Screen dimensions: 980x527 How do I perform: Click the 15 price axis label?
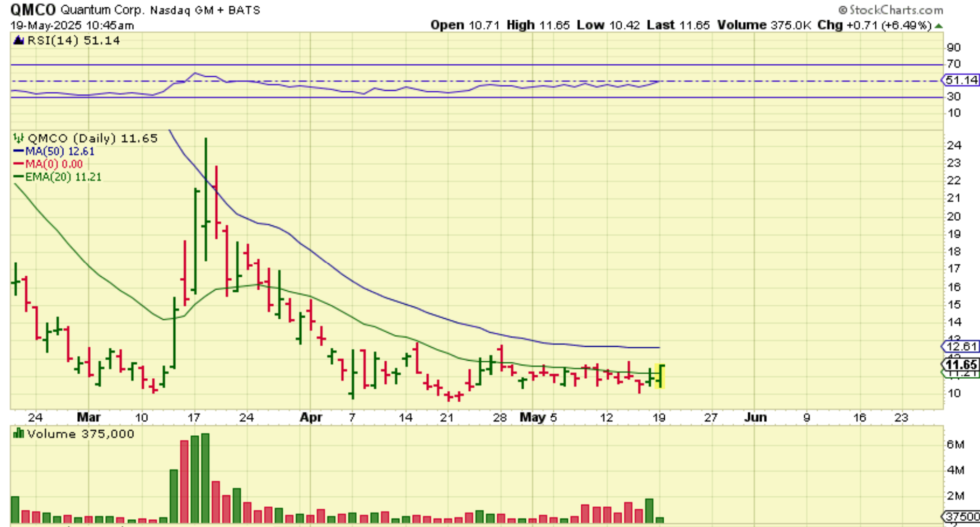click(x=954, y=305)
